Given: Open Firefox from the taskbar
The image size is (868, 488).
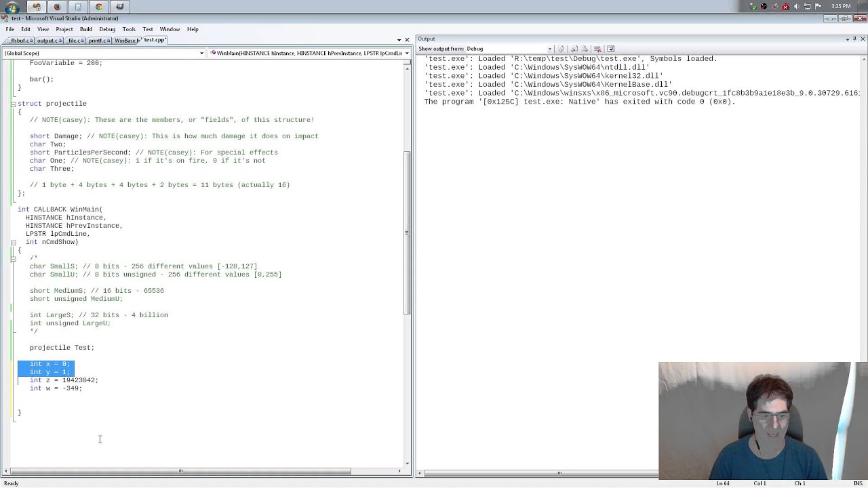Looking at the screenshot, I should [x=57, y=7].
